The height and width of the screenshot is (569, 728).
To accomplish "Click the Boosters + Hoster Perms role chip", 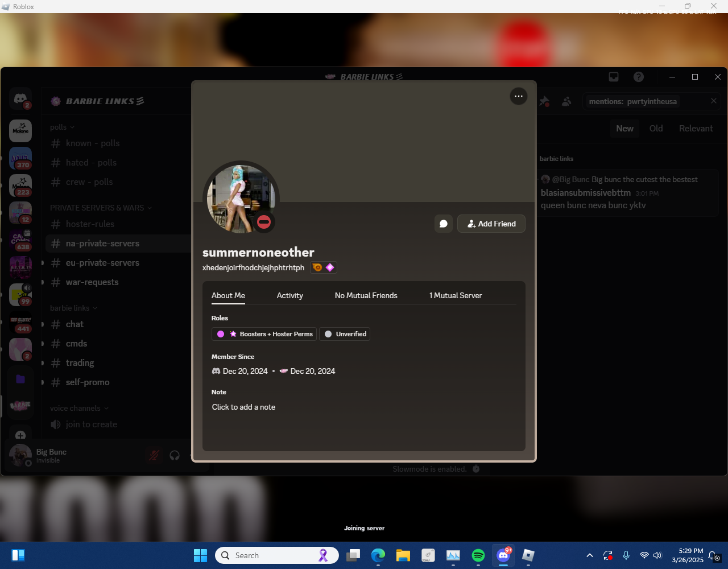I will pos(264,334).
